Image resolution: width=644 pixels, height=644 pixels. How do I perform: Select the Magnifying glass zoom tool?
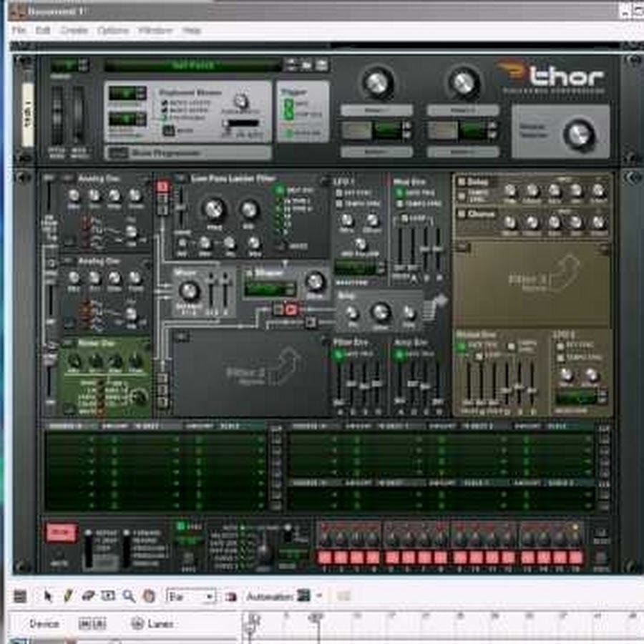129,596
